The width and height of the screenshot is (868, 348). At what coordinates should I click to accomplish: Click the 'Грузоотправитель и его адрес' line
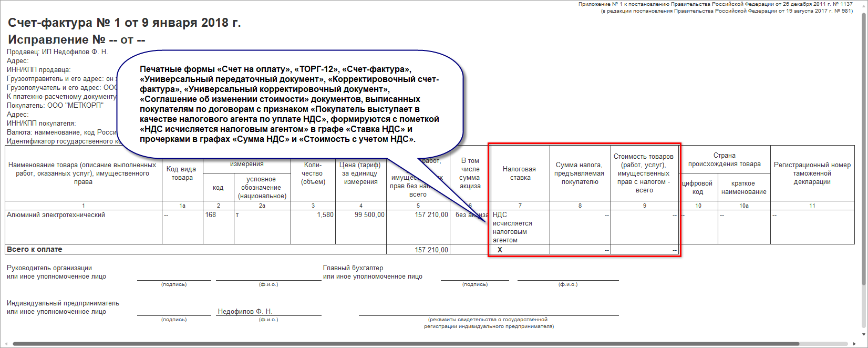click(61, 78)
